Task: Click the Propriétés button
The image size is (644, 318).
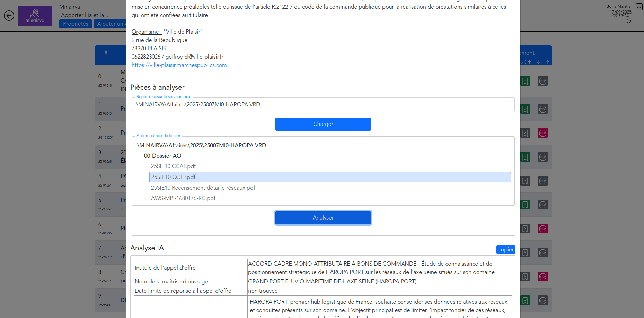Action: pos(76,24)
